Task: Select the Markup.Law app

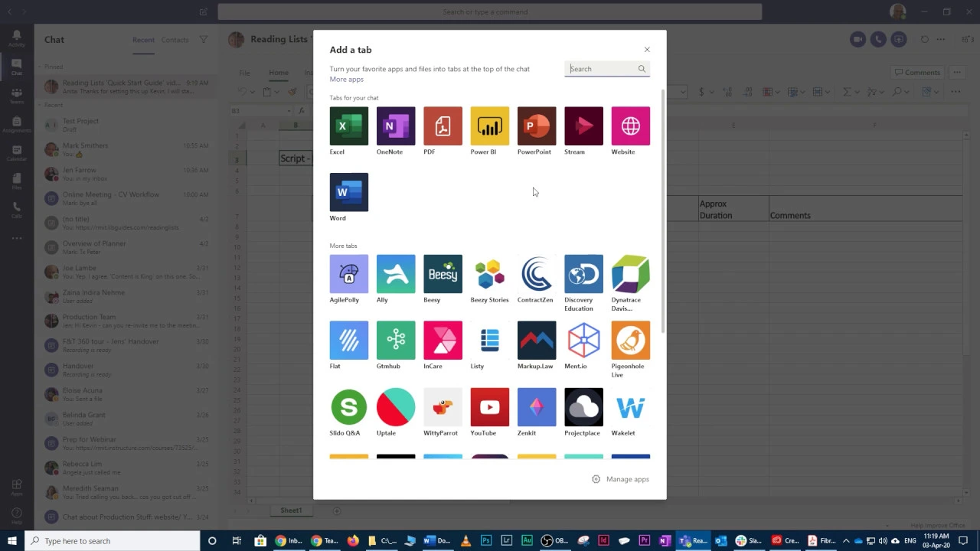Action: tap(537, 341)
